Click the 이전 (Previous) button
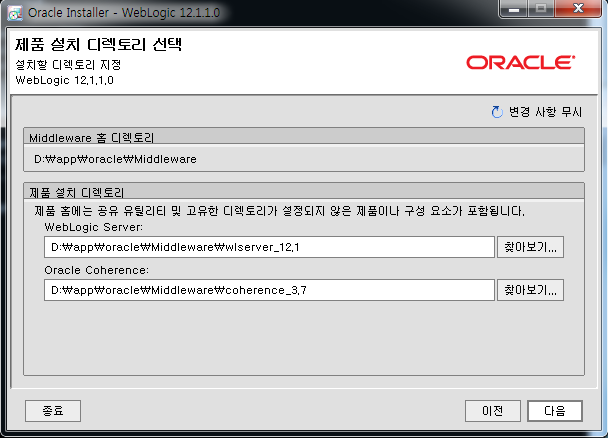This screenshot has width=608, height=438. (x=492, y=411)
